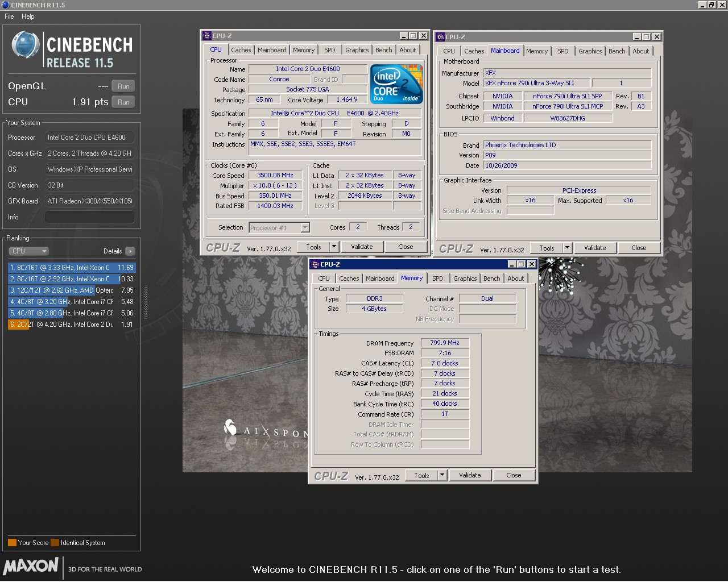
Task: Select ranking entry 4C/8T @ 3.20 GHz
Action: click(x=72, y=301)
